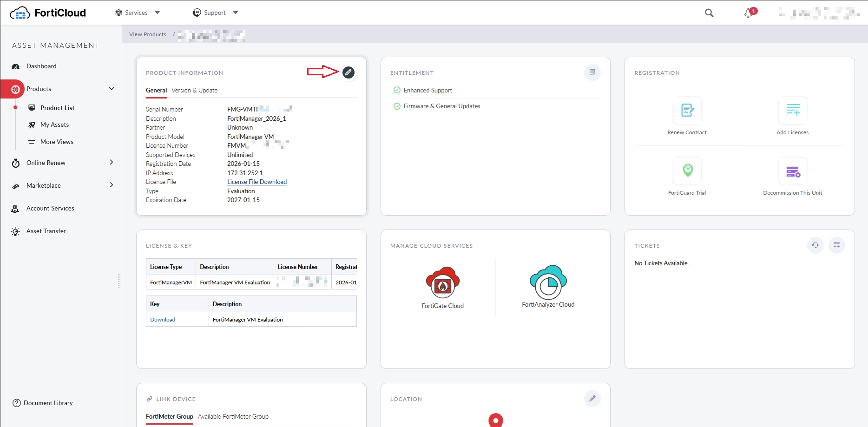Click the IP address 172.31.252.1

coord(245,173)
